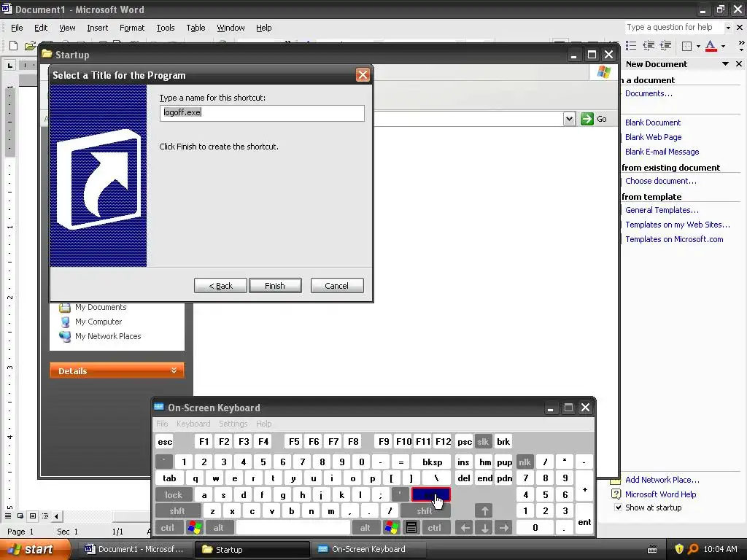
Task: Click Templates on Microsoft.com link
Action: click(674, 239)
